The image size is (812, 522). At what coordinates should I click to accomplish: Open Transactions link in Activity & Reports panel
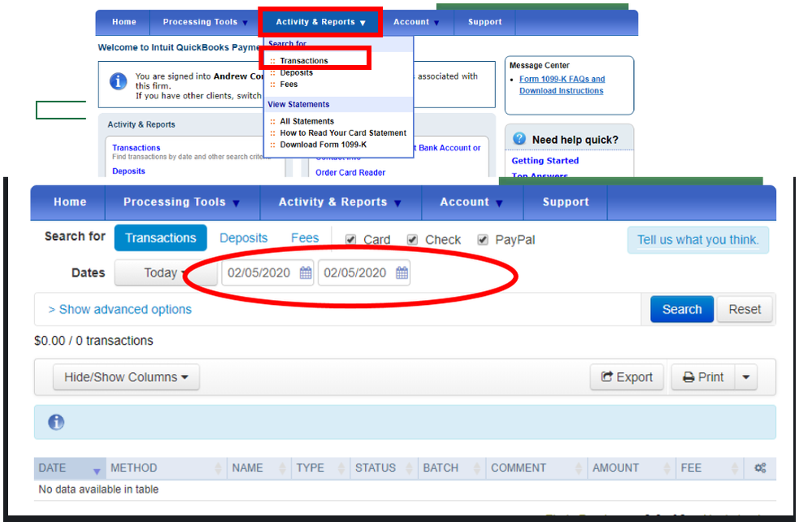[137, 148]
